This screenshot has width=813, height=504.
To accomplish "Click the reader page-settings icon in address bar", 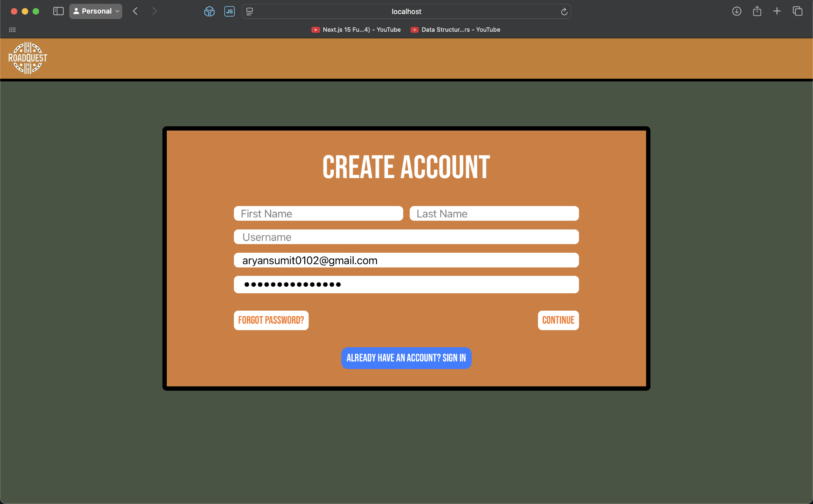I will pos(249,12).
